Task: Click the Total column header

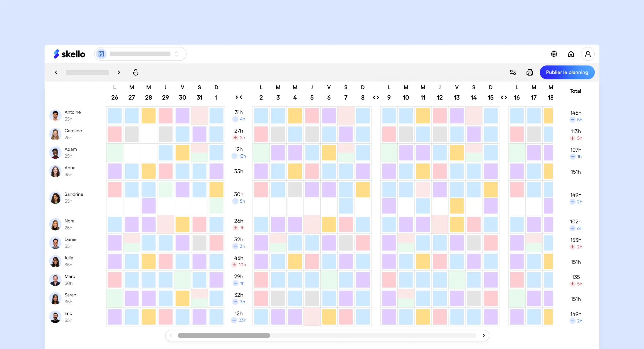Action: [x=575, y=91]
